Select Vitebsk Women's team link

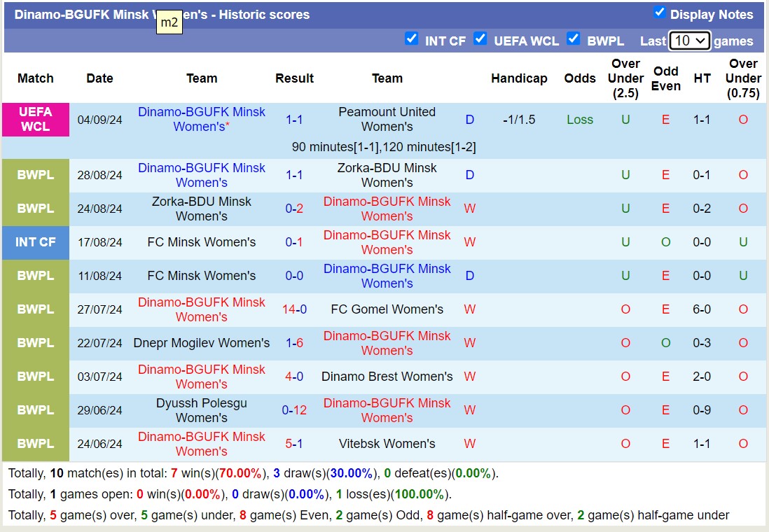pos(387,444)
